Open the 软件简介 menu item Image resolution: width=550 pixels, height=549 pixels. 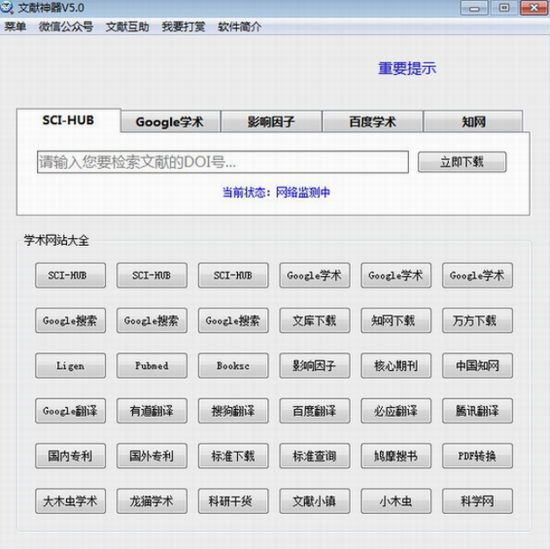(x=240, y=27)
